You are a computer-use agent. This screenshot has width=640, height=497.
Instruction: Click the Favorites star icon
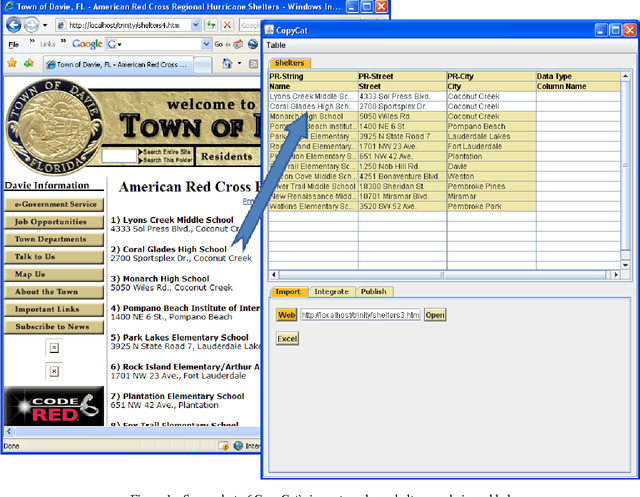[12, 63]
